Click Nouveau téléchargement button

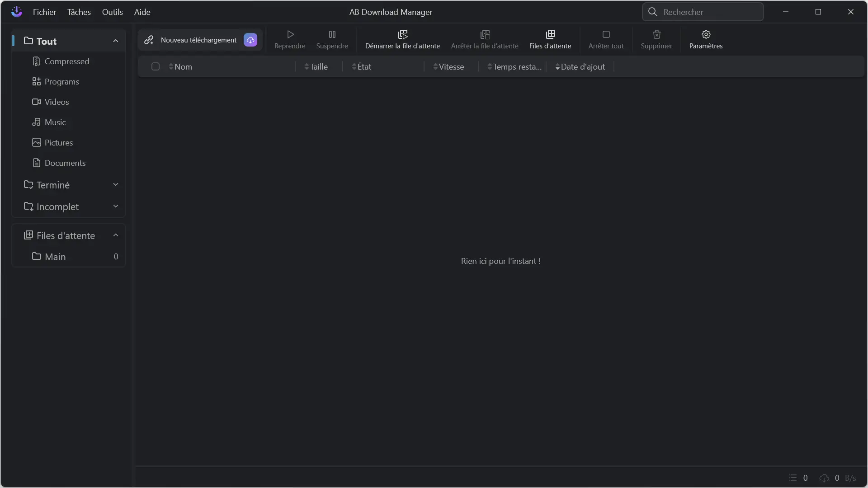200,40
